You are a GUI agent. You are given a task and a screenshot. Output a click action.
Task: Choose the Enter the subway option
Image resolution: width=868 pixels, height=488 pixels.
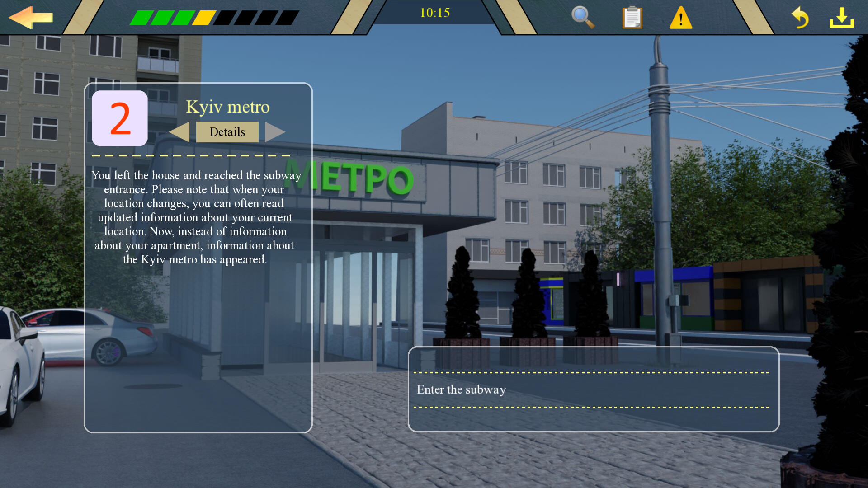pyautogui.click(x=461, y=389)
